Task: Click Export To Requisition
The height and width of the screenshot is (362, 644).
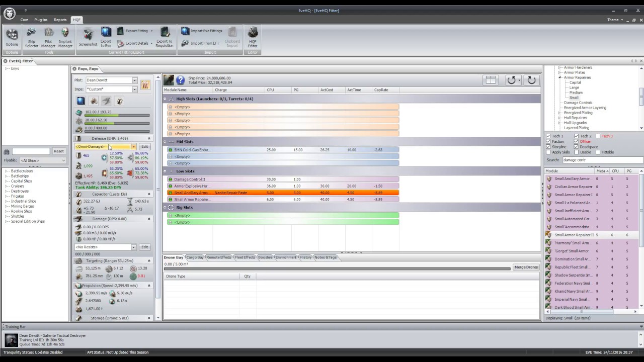Action: pyautogui.click(x=165, y=38)
